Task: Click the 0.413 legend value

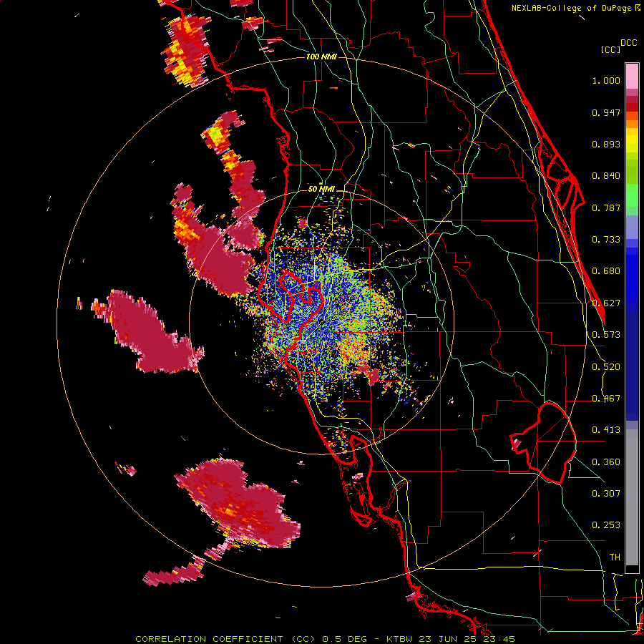Action: coord(606,430)
